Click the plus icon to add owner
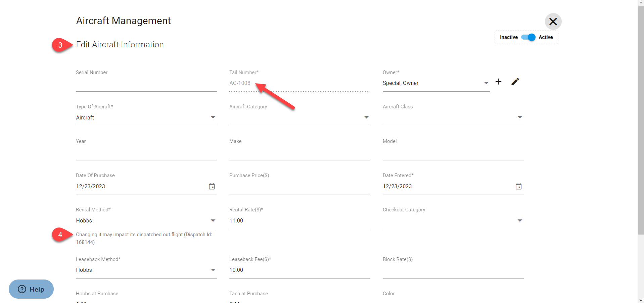This screenshot has width=644, height=303. click(498, 82)
